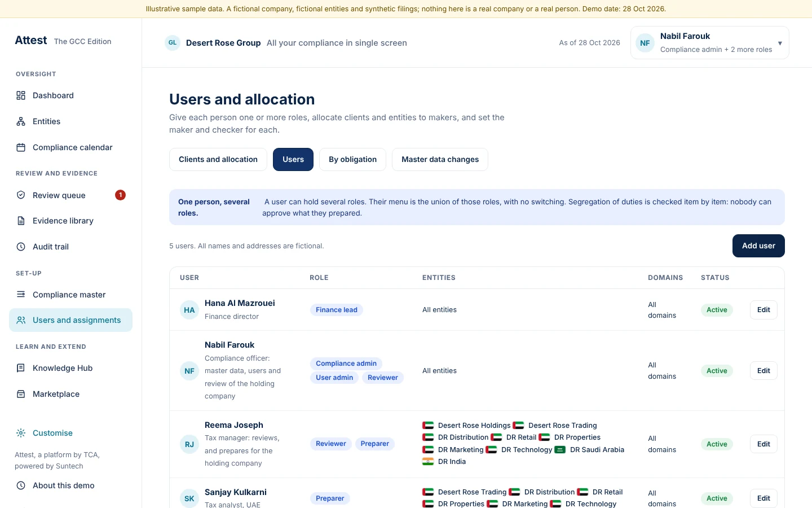
Task: Open the Marketplace sidebar link
Action: pyautogui.click(x=70, y=394)
